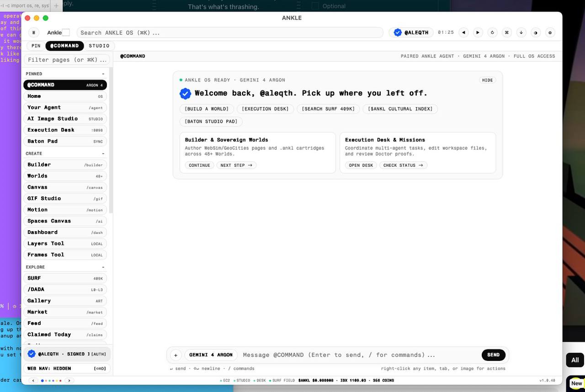Switch to the STUDIO tab
The image size is (585, 392).
[99, 46]
